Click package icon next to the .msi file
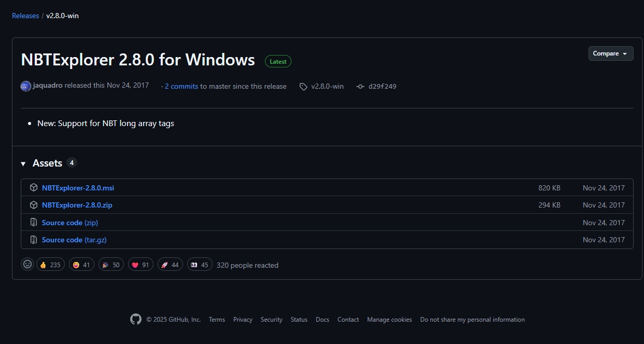The width and height of the screenshot is (644, 344). pos(34,188)
